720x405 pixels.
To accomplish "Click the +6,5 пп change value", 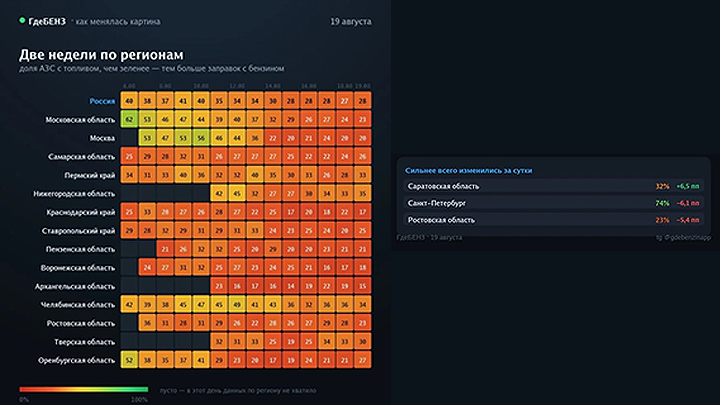I will [688, 186].
